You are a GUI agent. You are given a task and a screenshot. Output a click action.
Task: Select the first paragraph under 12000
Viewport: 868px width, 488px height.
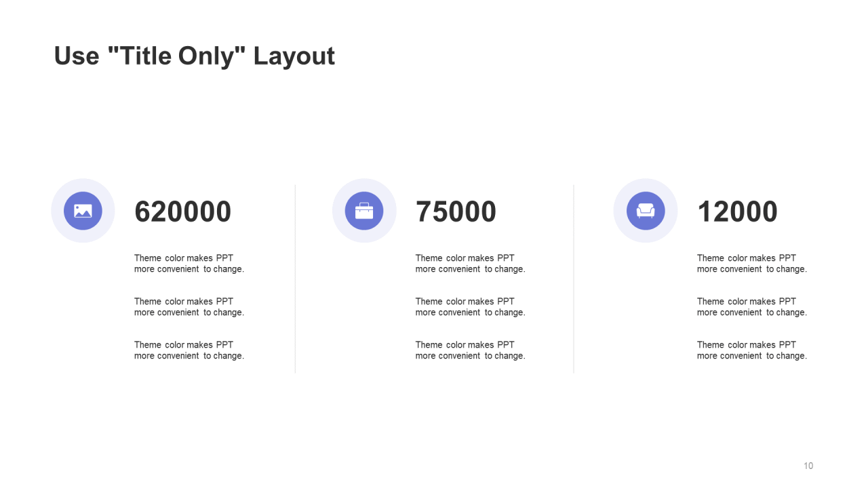[752, 264]
